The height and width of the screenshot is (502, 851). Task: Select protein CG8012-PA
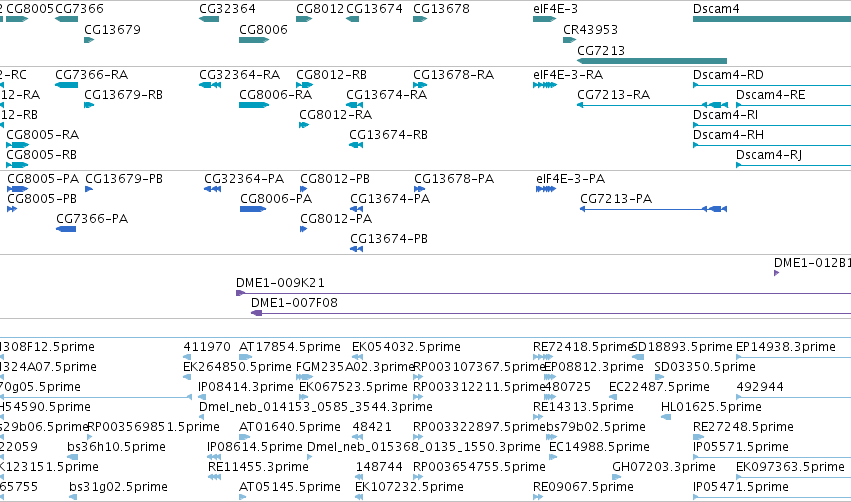(336, 219)
